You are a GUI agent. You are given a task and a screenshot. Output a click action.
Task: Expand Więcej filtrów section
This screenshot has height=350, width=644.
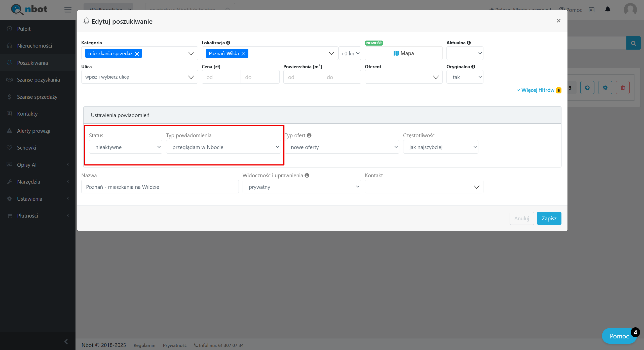coord(538,90)
